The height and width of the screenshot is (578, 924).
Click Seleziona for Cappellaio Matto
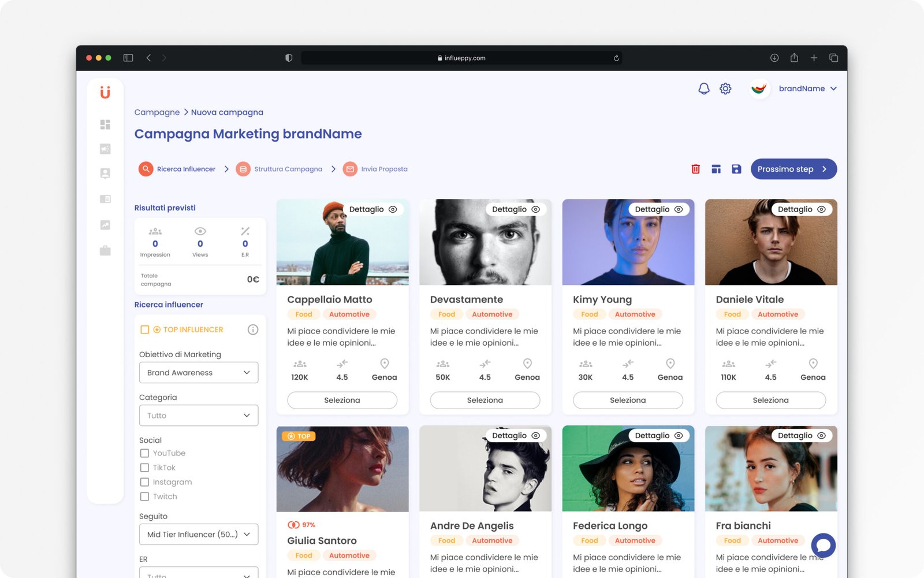click(342, 400)
